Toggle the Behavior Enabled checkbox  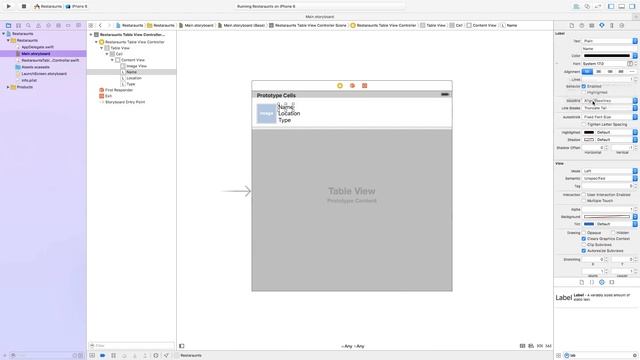[584, 87]
